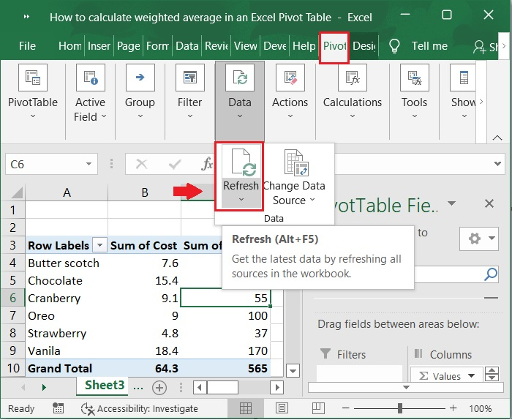The width and height of the screenshot is (512, 420).
Task: Expand the Row Labels filter dropdown
Action: click(x=99, y=246)
